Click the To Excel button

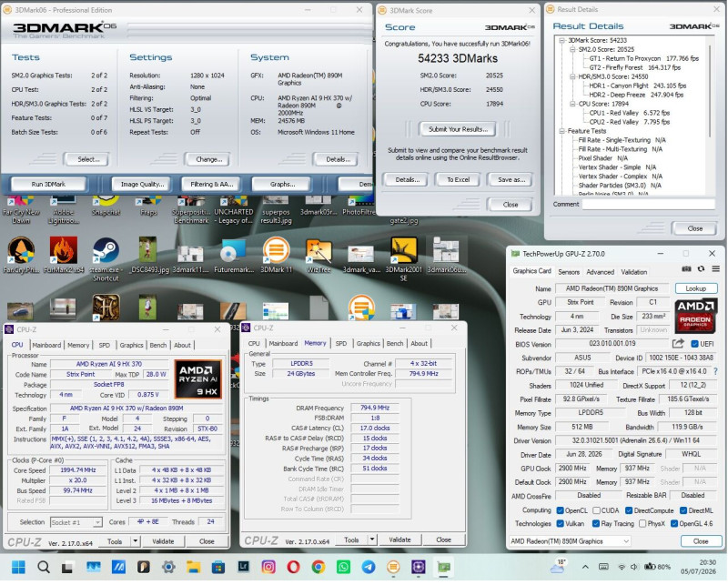coord(459,179)
